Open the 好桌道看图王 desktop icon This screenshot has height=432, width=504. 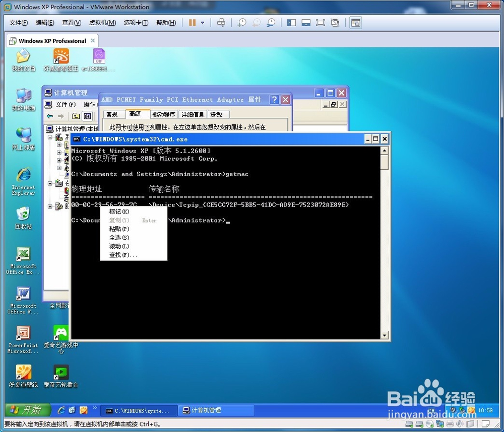pos(61,60)
